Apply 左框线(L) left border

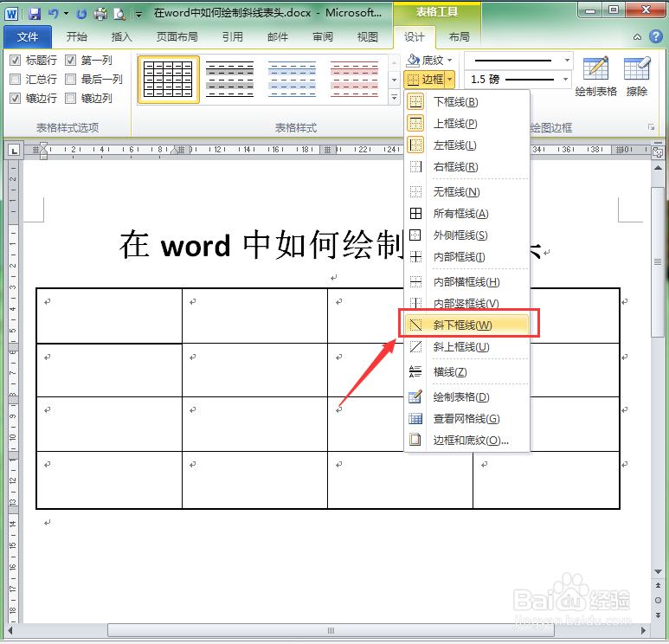click(x=466, y=145)
